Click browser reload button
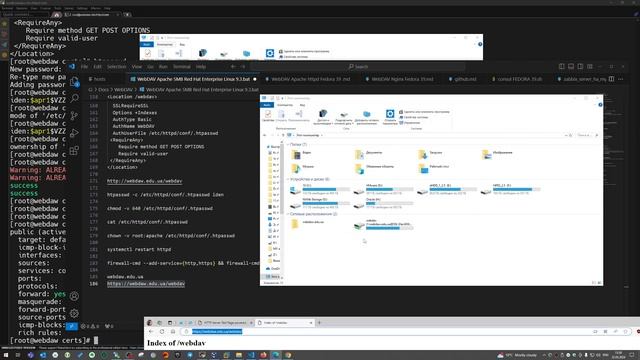The height and width of the screenshot is (360, 640). (162, 331)
